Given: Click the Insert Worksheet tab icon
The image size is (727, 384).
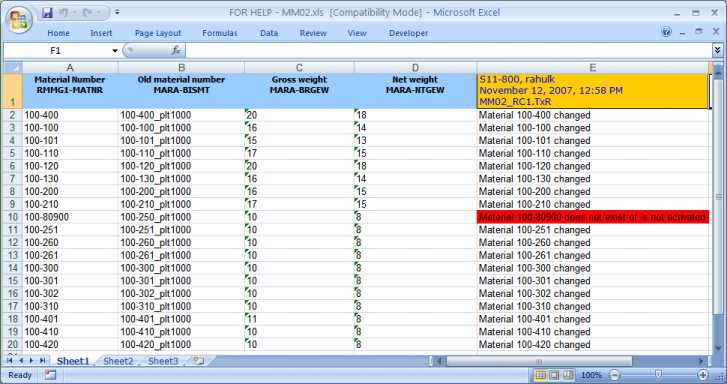Looking at the screenshot, I should click(198, 360).
